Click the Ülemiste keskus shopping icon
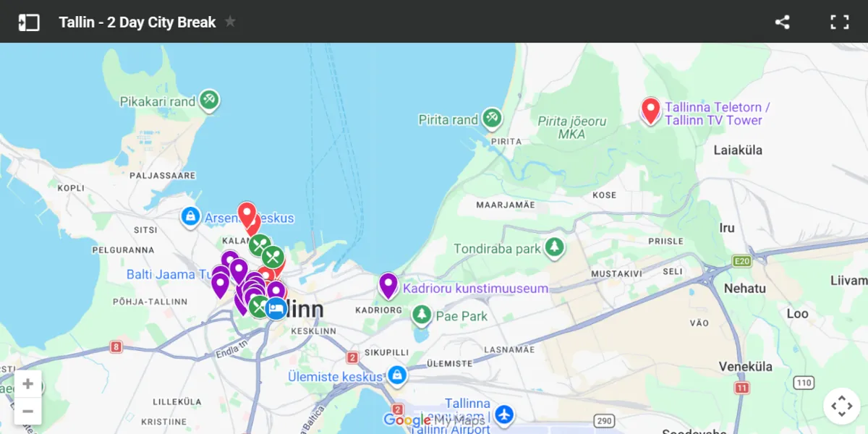 pos(396,376)
